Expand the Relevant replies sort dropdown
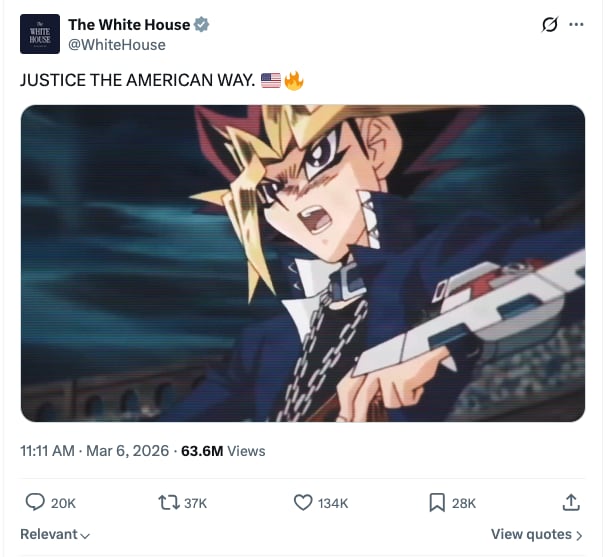 tap(55, 534)
